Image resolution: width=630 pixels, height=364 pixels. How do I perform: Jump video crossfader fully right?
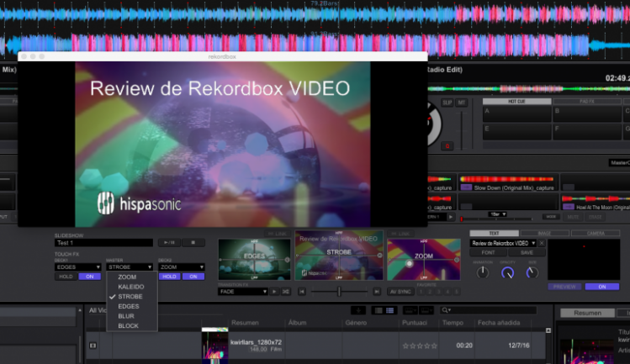377,292
